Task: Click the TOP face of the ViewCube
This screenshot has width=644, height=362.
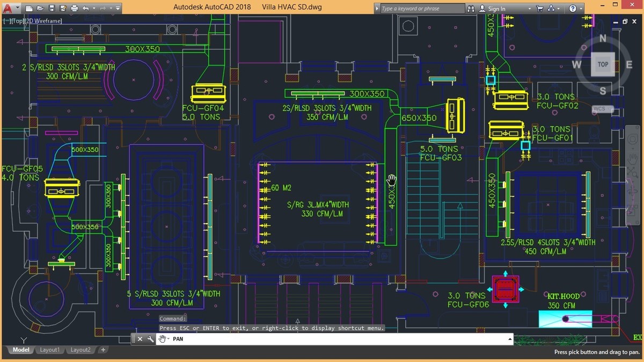Action: [x=603, y=64]
